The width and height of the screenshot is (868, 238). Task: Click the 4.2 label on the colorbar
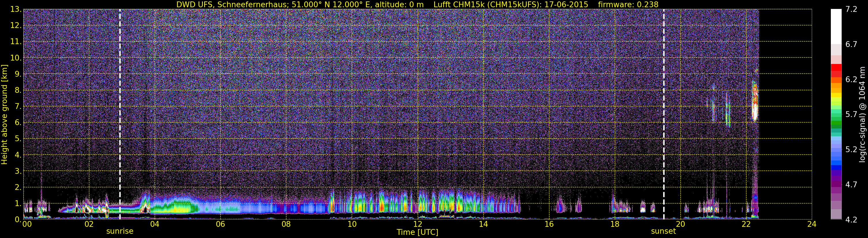[x=851, y=220]
